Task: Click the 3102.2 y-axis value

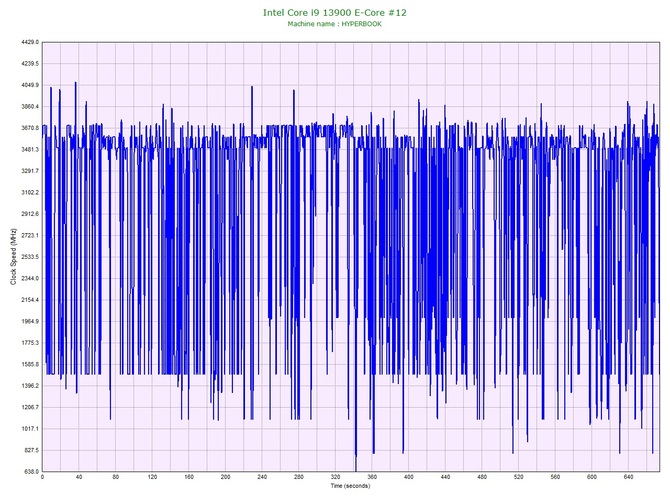Action: 30,192
